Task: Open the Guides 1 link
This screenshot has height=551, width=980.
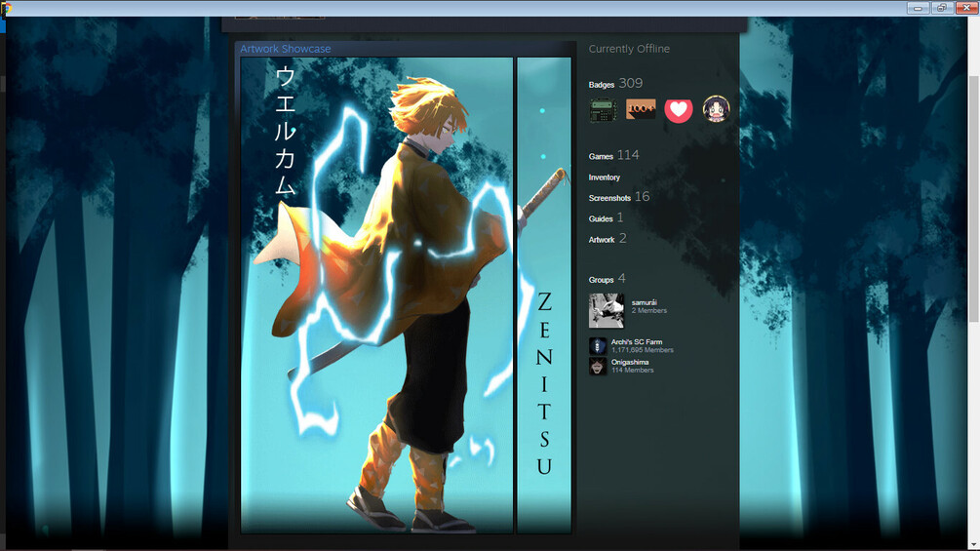Action: (x=606, y=218)
